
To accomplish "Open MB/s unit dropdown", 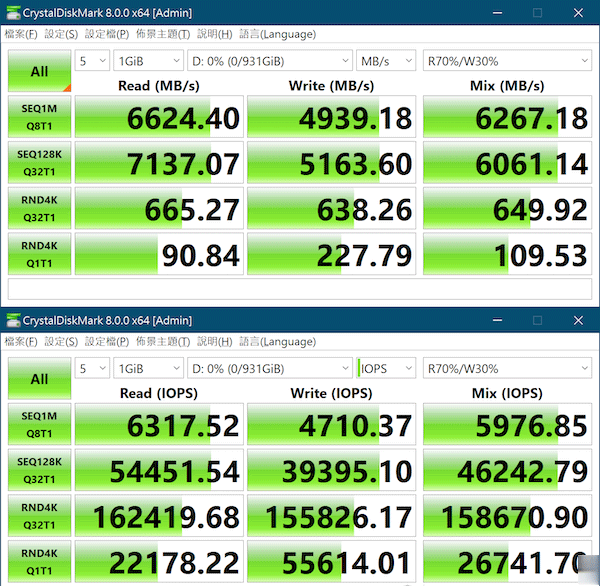I will 386,60.
